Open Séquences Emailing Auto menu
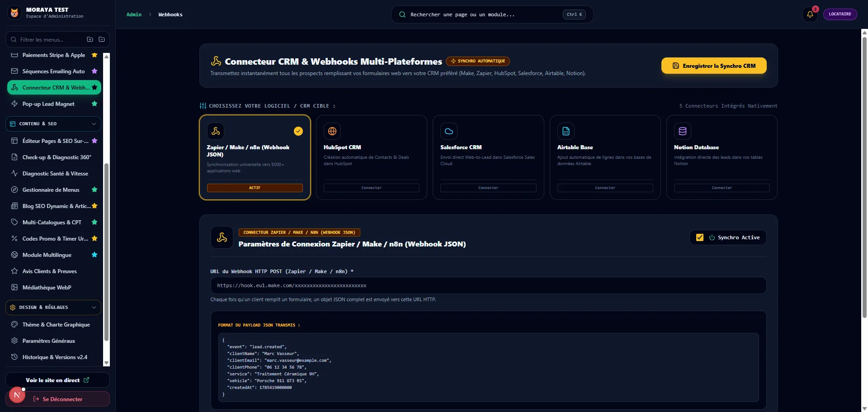Viewport: 868px width, 412px height. point(54,71)
